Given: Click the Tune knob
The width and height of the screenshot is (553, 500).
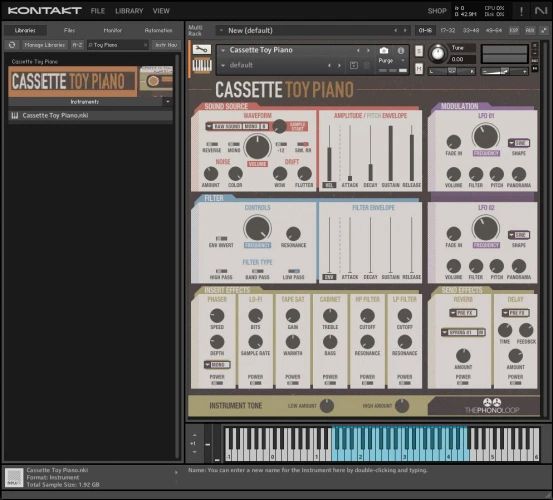Looking at the screenshot, I should (x=438, y=54).
